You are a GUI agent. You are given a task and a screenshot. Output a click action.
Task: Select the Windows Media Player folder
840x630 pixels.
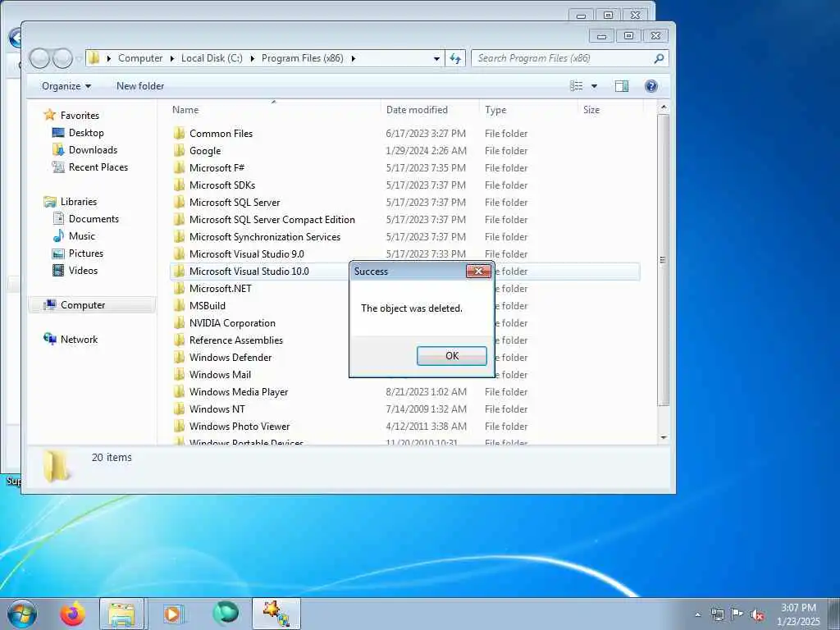coord(239,391)
